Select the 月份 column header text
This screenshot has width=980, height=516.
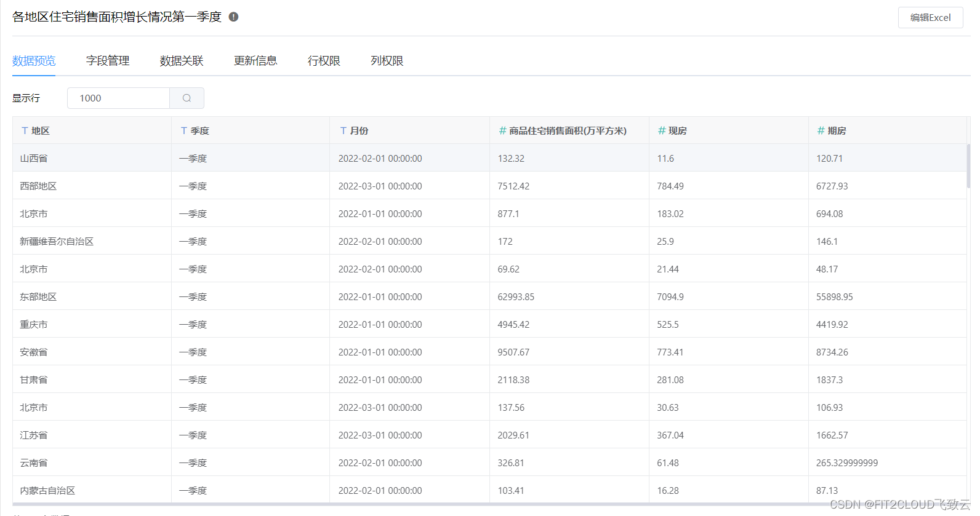point(359,130)
